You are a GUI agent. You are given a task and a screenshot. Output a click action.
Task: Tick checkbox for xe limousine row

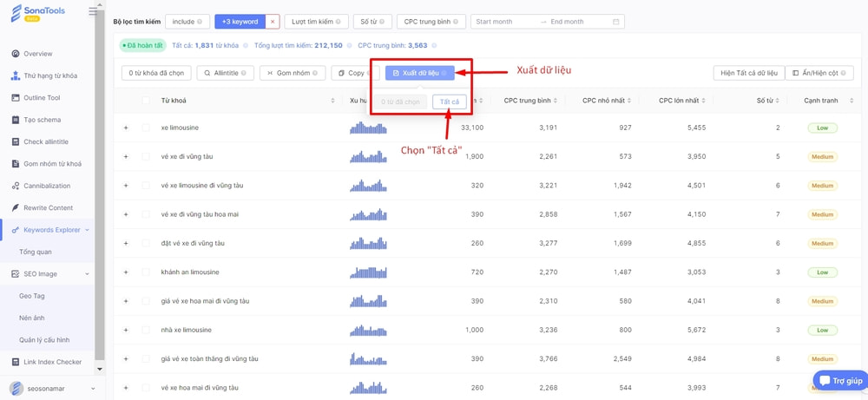(x=146, y=128)
